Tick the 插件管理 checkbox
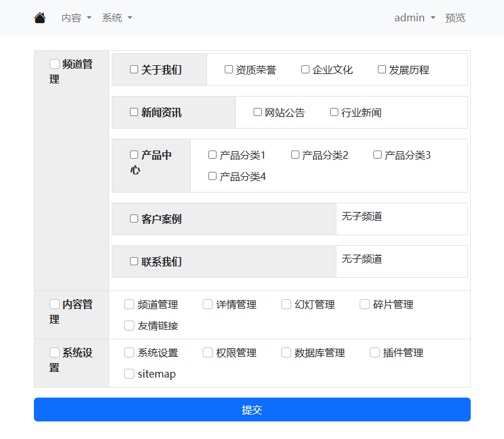Screen dimensions: 504x439 375,352
